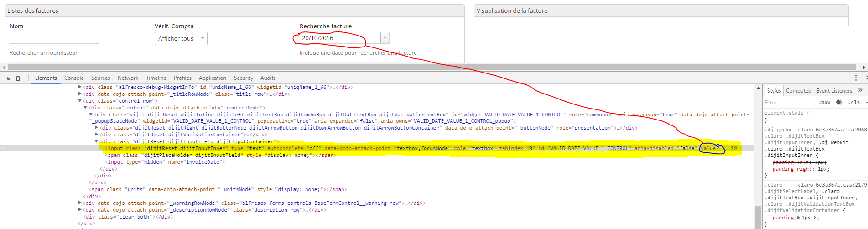Screen dimensions: 868x229
Task: Open the Afficher tous dropdown
Action: tap(181, 38)
